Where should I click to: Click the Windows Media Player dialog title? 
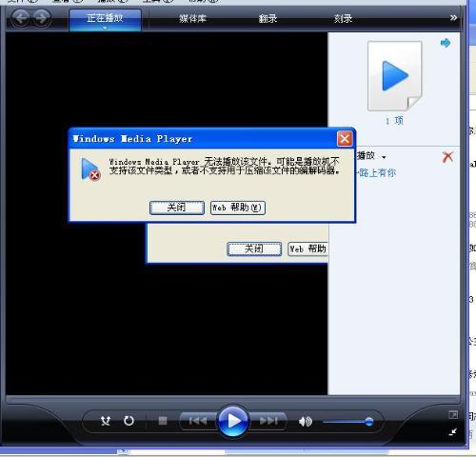(132, 139)
